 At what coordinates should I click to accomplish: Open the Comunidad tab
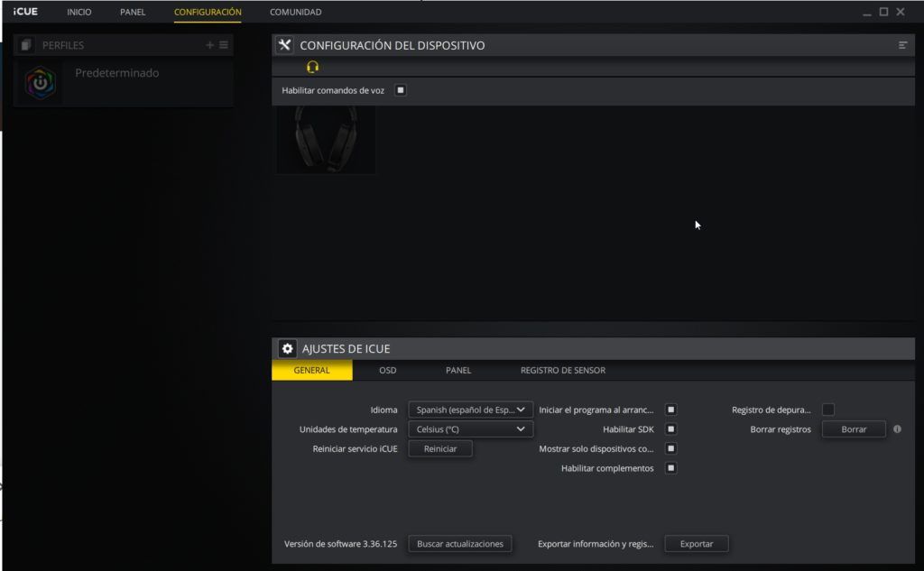click(x=295, y=12)
